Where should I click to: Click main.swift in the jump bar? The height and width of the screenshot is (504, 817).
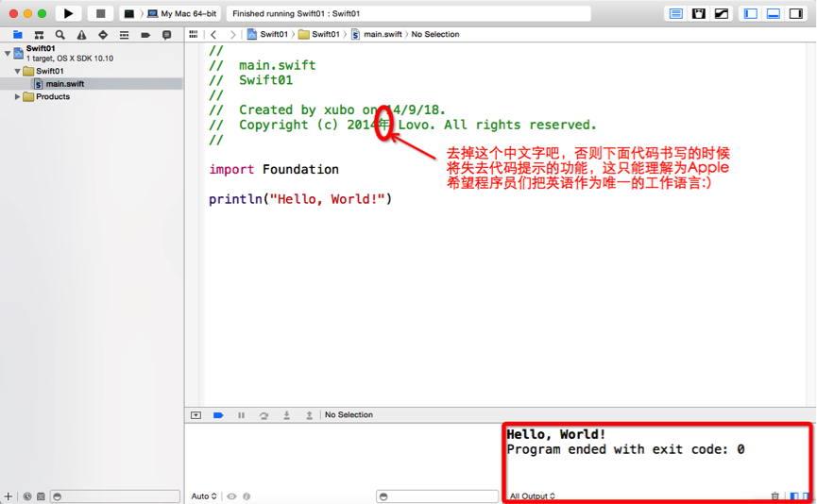tap(377, 34)
